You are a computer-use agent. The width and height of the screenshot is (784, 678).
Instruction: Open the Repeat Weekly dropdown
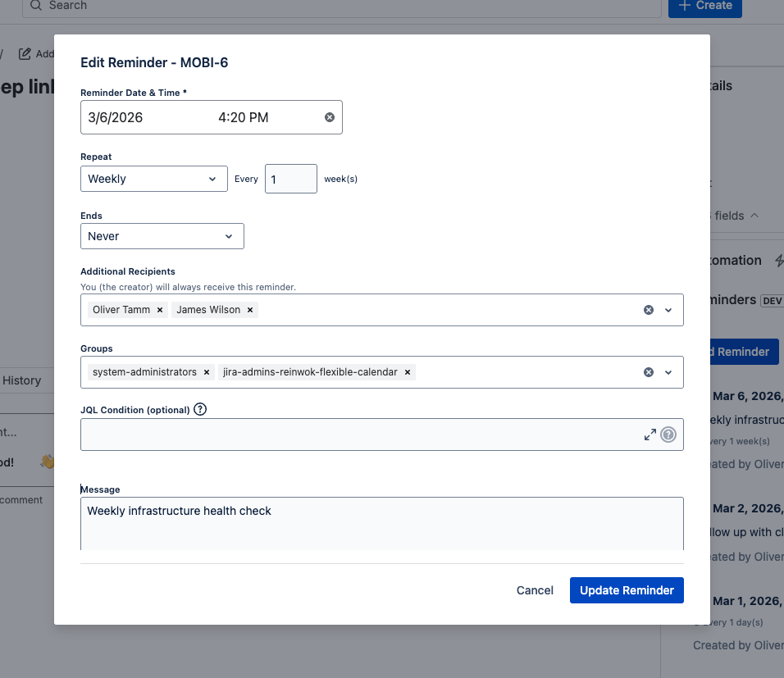click(153, 179)
